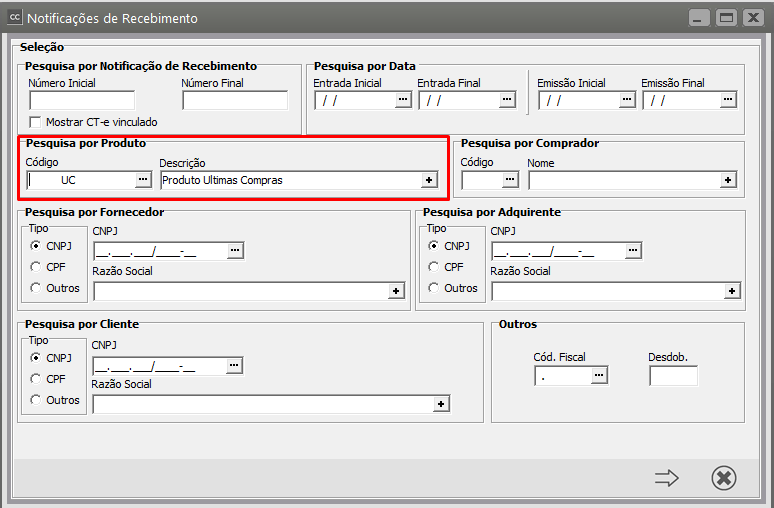Click plus button beside Adquirente Razão Social
774x508 pixels.
pos(731,291)
